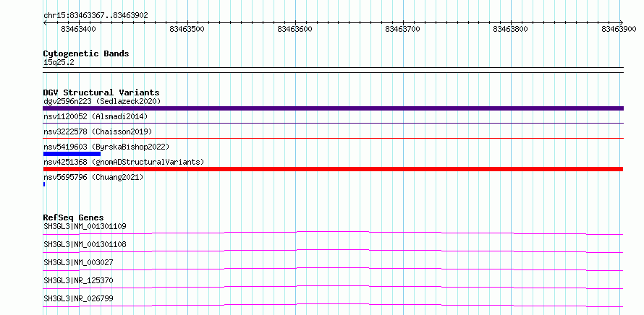Click the RefSeq Genes track title

coord(74,217)
